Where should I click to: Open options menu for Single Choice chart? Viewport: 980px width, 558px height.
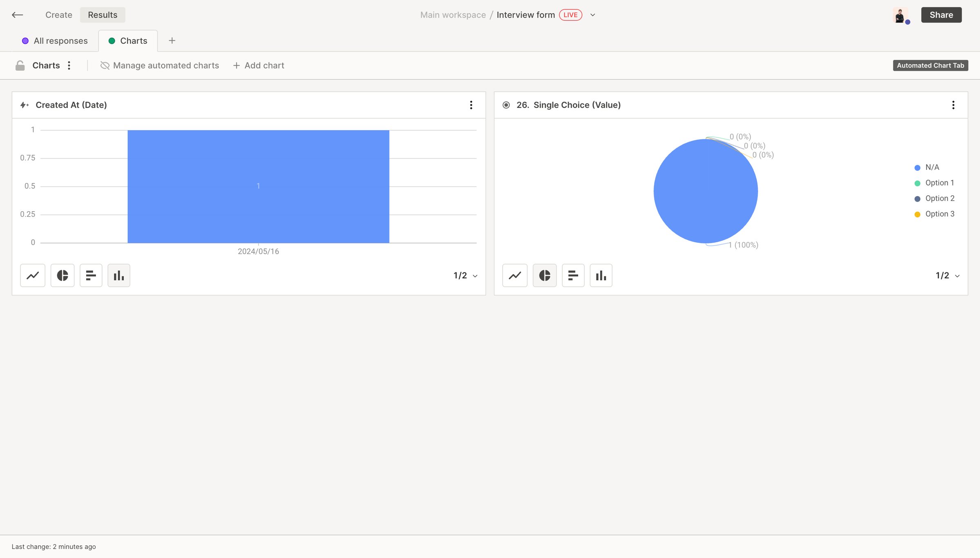point(953,105)
